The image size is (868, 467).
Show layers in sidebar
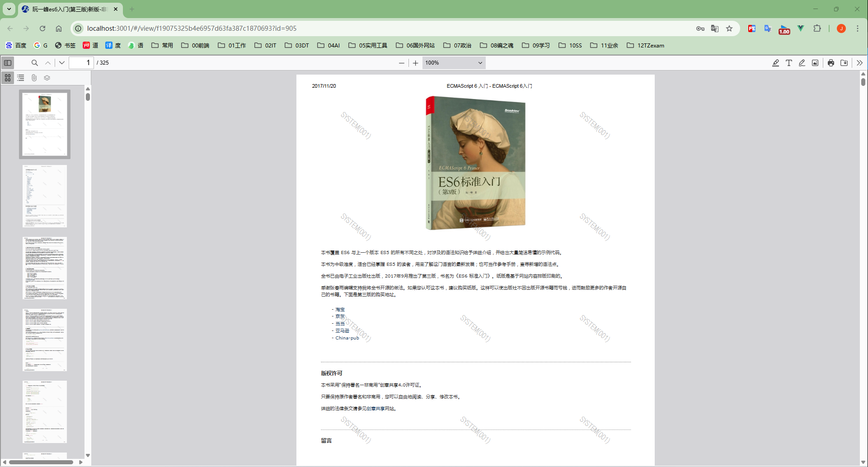click(x=47, y=78)
